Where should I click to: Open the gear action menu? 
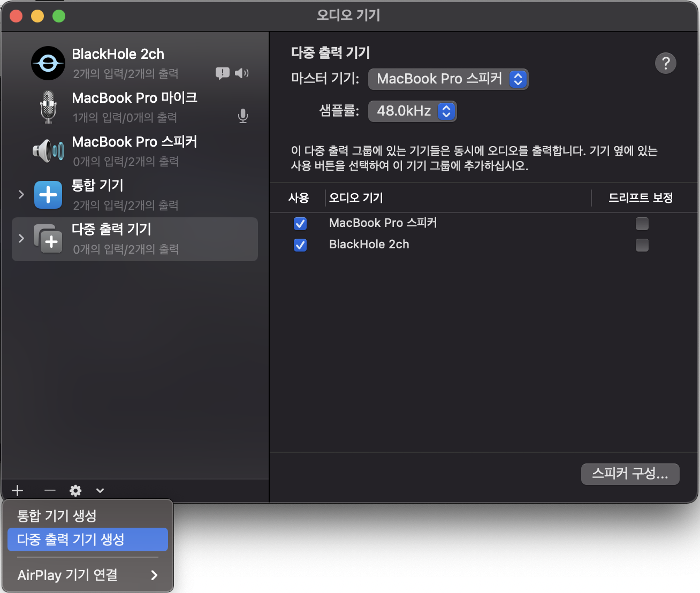click(x=75, y=490)
